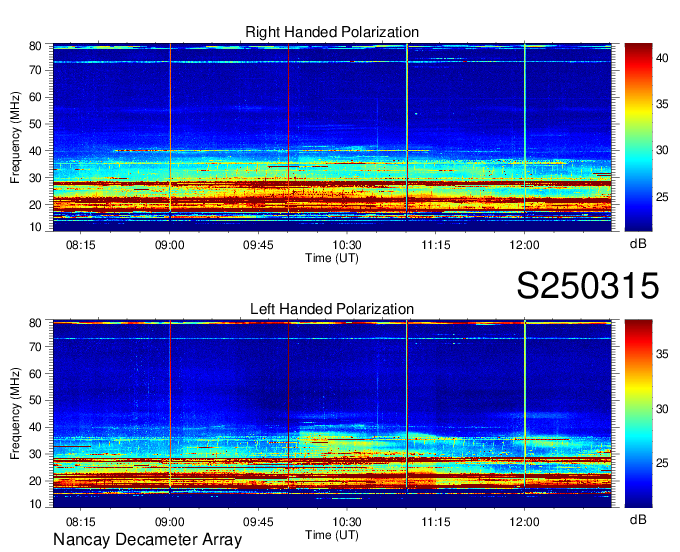This screenshot has height=552, width=680.
Task: Select the 25 tick on Left Handed color bar
Action: 662,463
